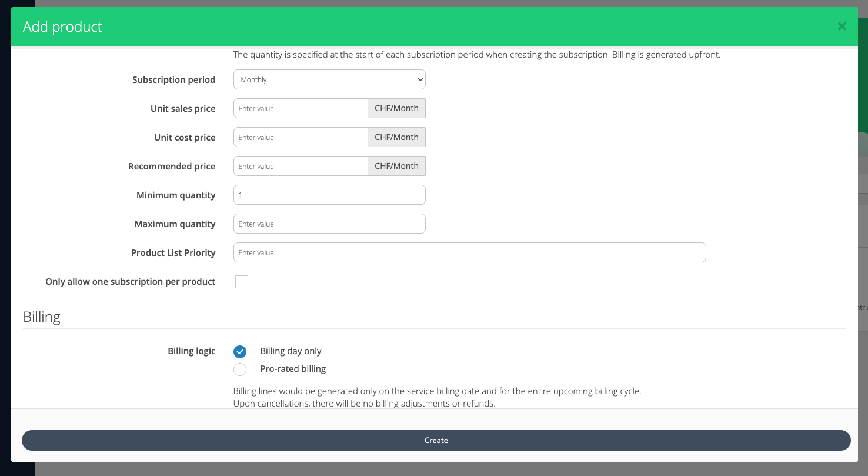868x476 pixels.
Task: Click the Subscription period label
Action: [173, 80]
